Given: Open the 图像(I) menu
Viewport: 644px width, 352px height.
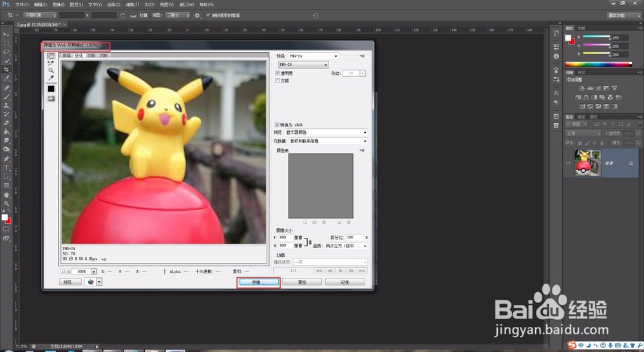Looking at the screenshot, I should pyautogui.click(x=59, y=5).
